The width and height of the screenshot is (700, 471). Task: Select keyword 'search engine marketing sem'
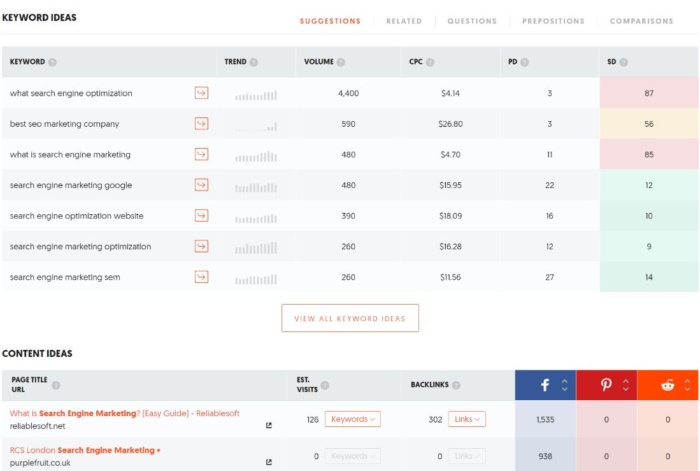point(65,277)
